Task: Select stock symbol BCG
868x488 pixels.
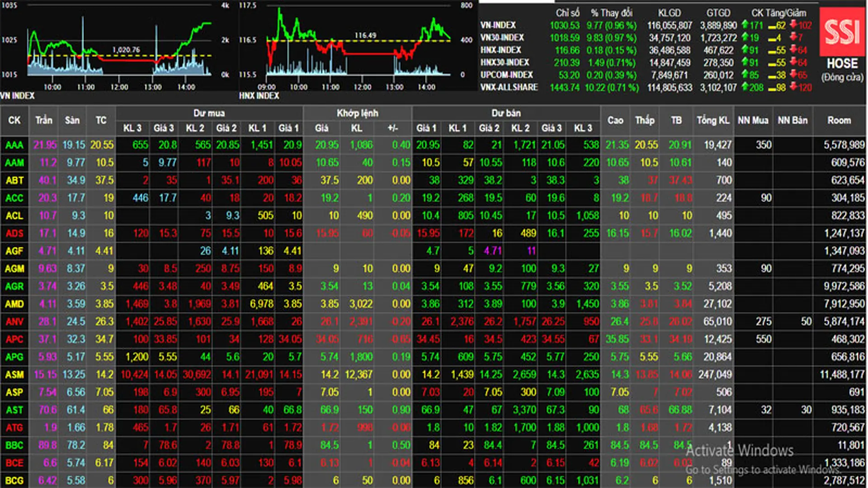Action: pyautogui.click(x=14, y=480)
